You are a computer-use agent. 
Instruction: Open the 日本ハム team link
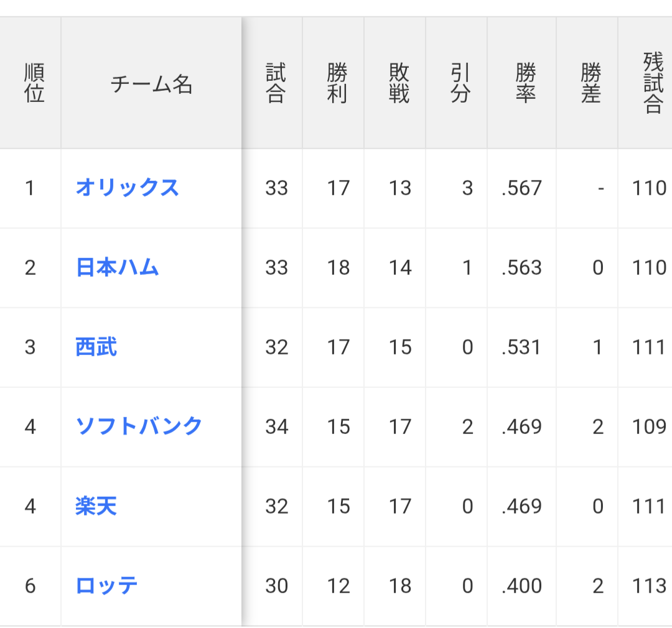[x=117, y=267]
